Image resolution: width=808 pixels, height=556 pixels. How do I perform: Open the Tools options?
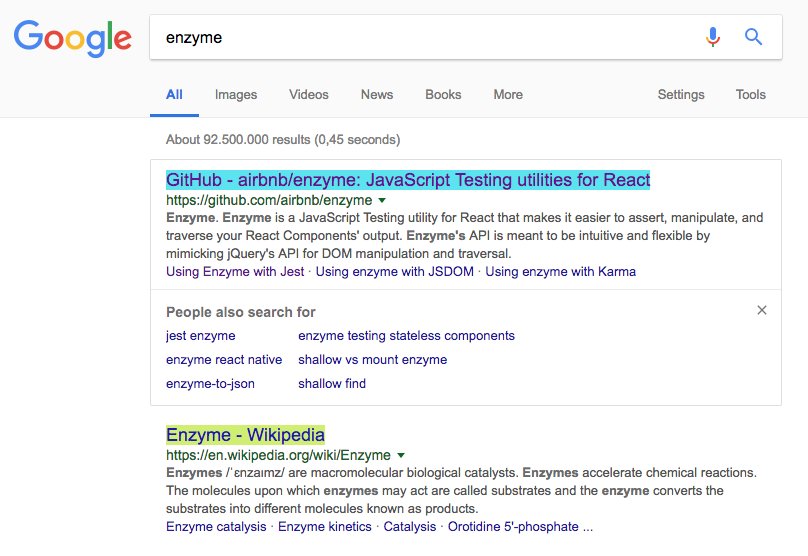(x=750, y=94)
